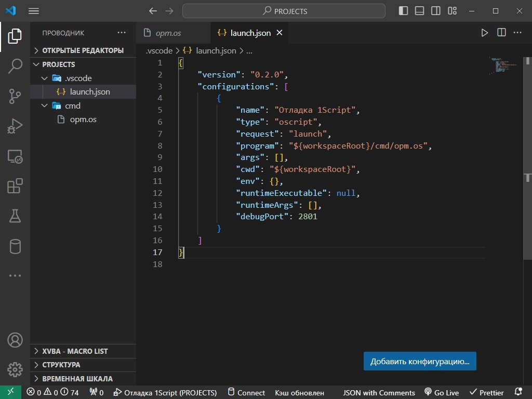The width and height of the screenshot is (532, 399).
Task: Open the Manage gear menu
Action: click(x=15, y=369)
